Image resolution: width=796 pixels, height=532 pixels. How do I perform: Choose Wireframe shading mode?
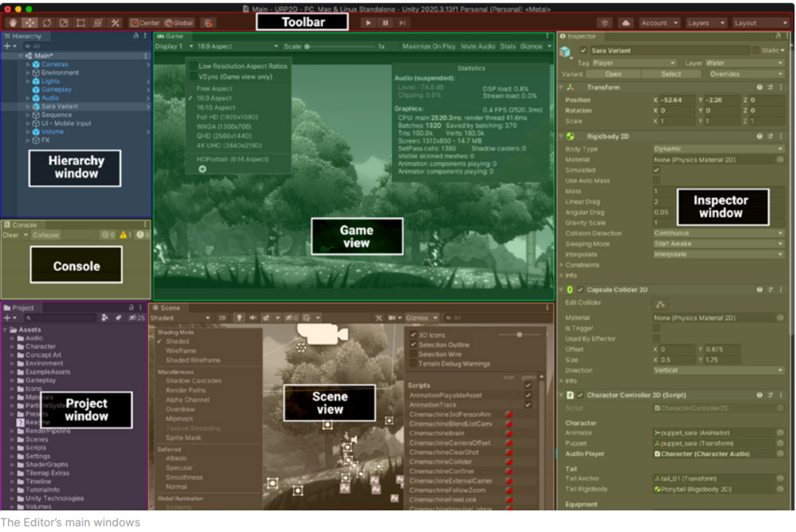point(181,351)
